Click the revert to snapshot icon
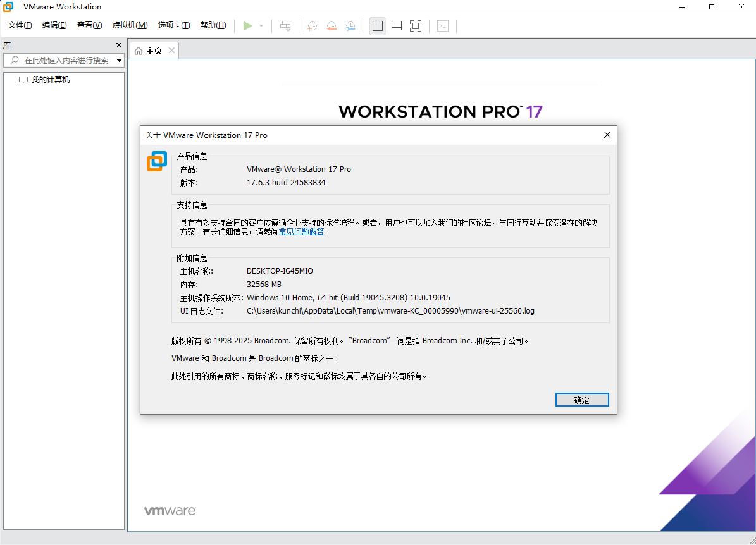Image resolution: width=756 pixels, height=545 pixels. pos(332,26)
